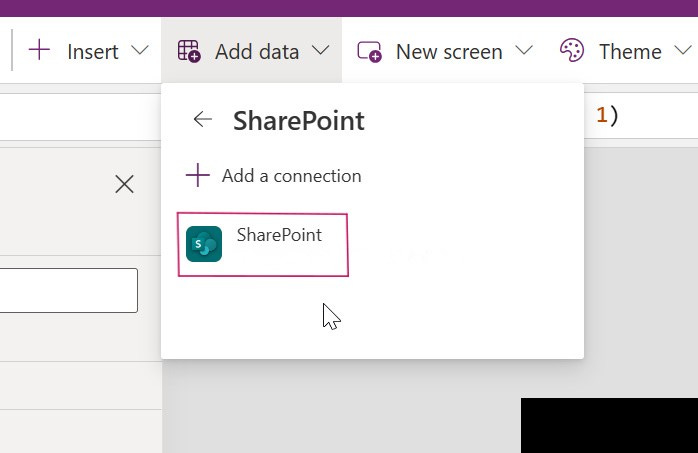
Task: Click the formula bar value 1)
Action: (607, 116)
